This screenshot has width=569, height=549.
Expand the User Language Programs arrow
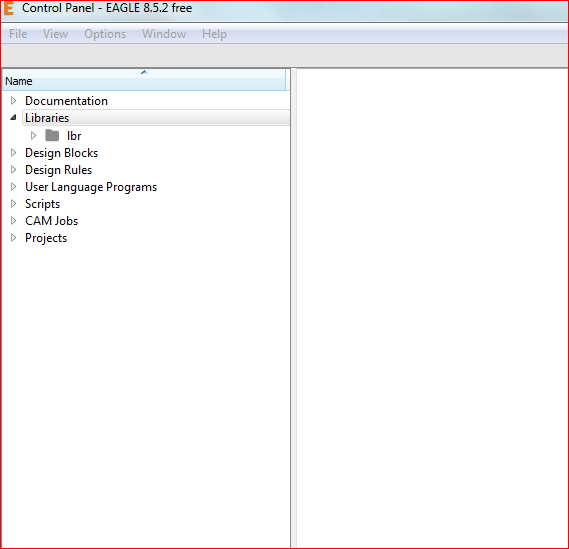13,187
